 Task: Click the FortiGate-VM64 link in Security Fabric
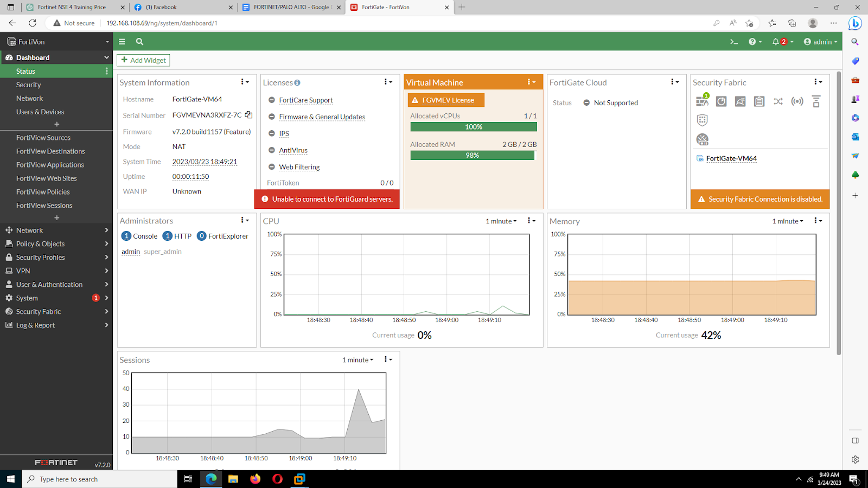coord(731,158)
